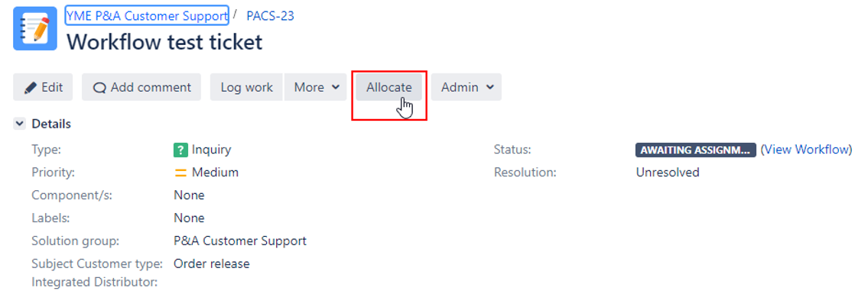Click the Log work button
This screenshot has height=291, width=868.
pyautogui.click(x=246, y=87)
